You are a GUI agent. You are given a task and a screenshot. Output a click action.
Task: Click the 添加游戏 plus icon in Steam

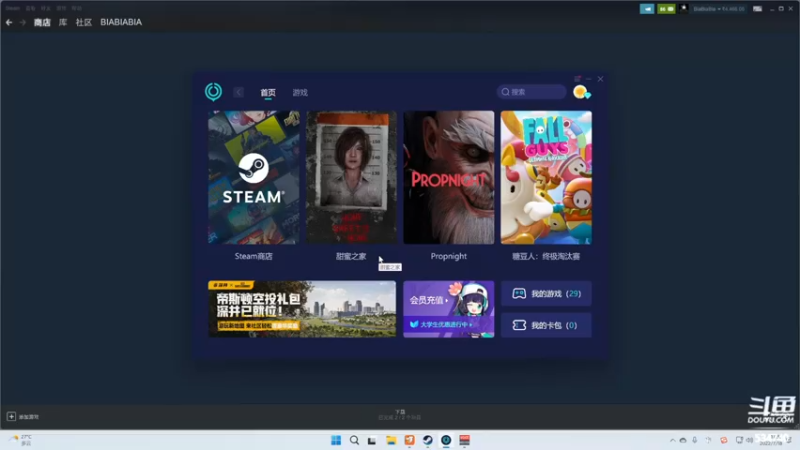11,416
